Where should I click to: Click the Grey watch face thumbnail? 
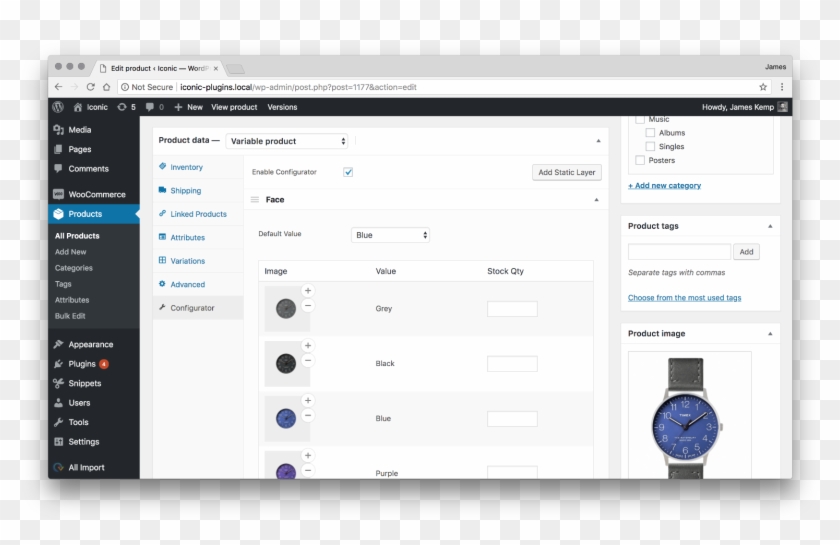coord(286,309)
